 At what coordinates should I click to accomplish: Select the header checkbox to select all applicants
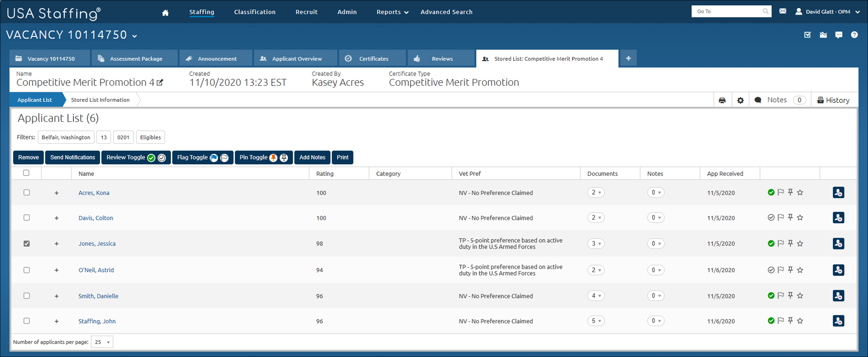pyautogui.click(x=26, y=173)
